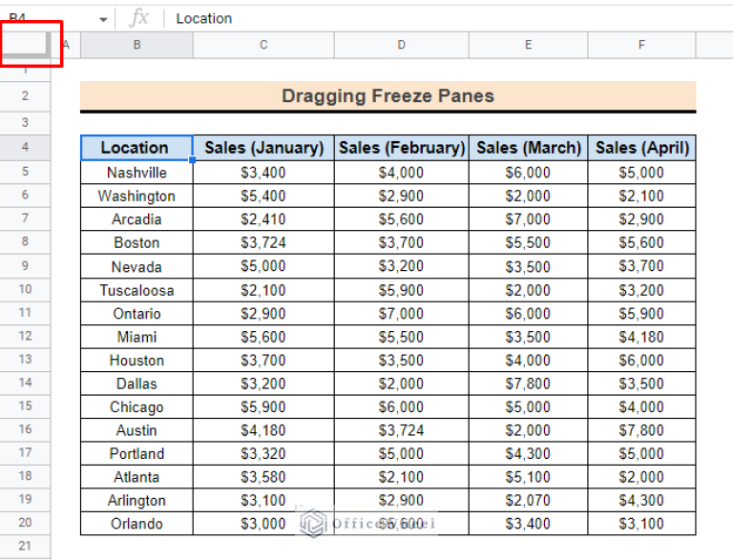Select the Austin cell

pyautogui.click(x=136, y=430)
